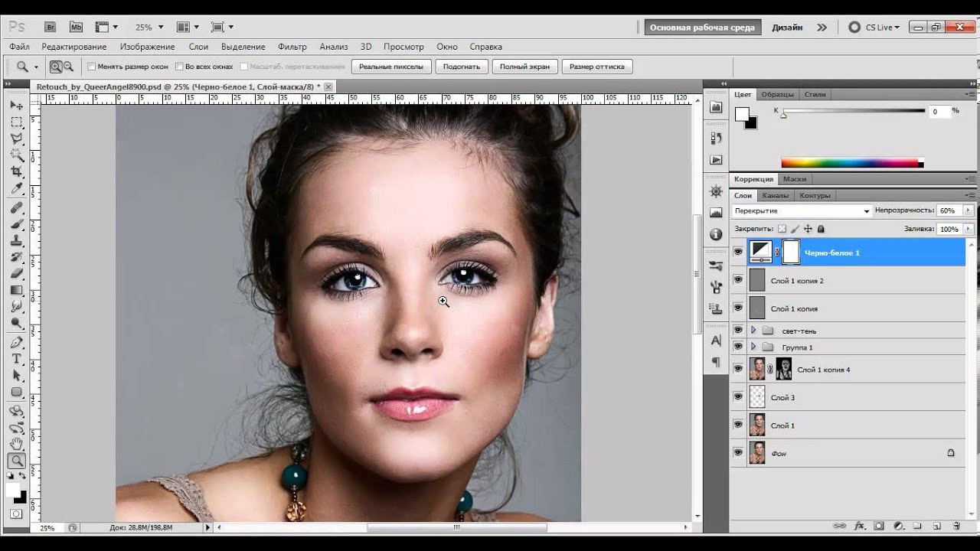This screenshot has height=551, width=980.
Task: Hide the 'Слой 3' layer
Action: click(x=738, y=397)
